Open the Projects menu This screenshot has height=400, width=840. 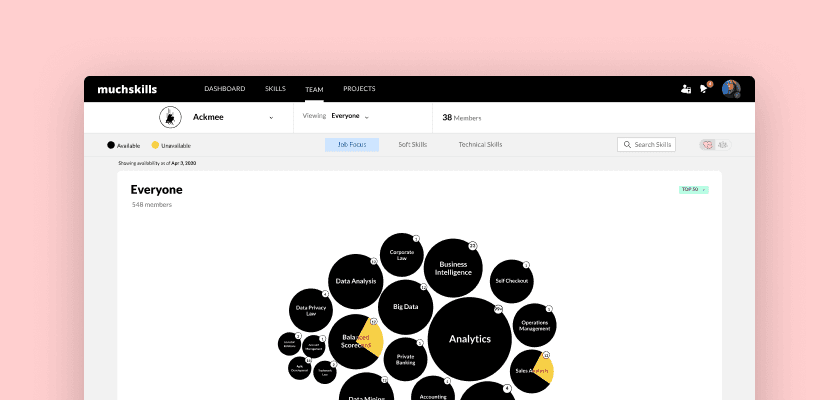click(359, 89)
